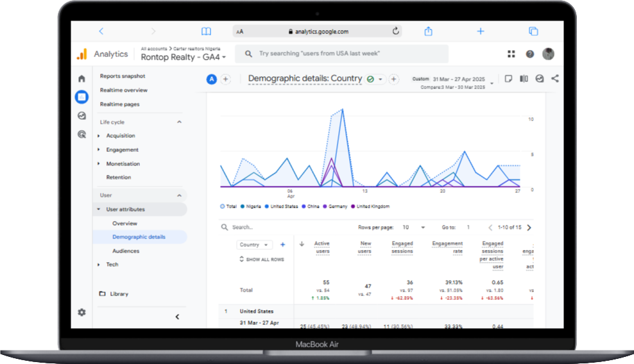Open the account profile avatar
Image resolution: width=634 pixels, height=364 pixels.
(548, 54)
